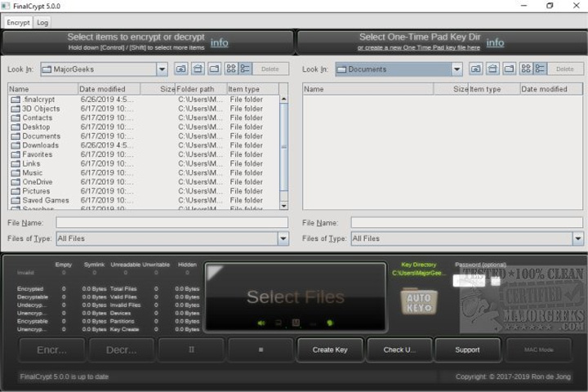Click the Create Key button
This screenshot has width=588, height=392.
click(x=330, y=350)
